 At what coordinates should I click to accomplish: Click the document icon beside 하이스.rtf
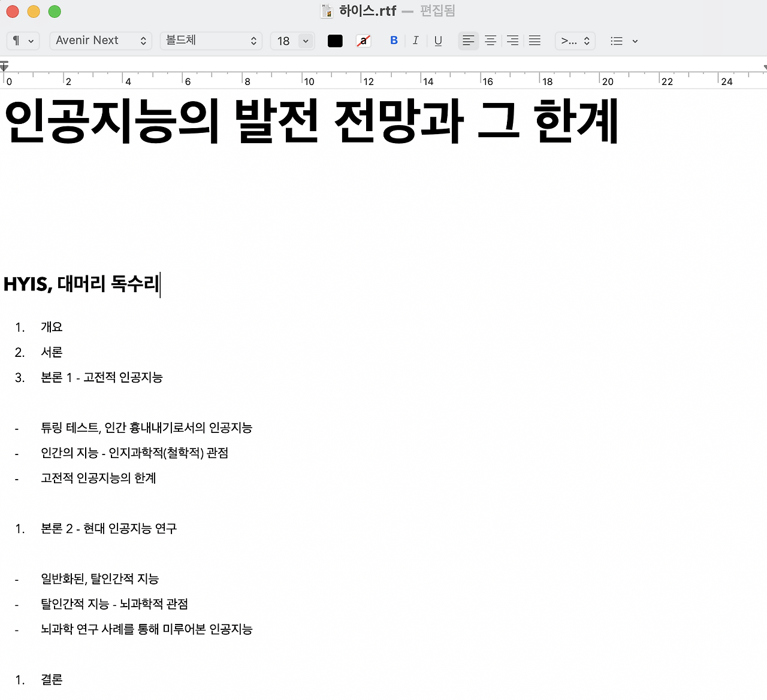tap(327, 10)
